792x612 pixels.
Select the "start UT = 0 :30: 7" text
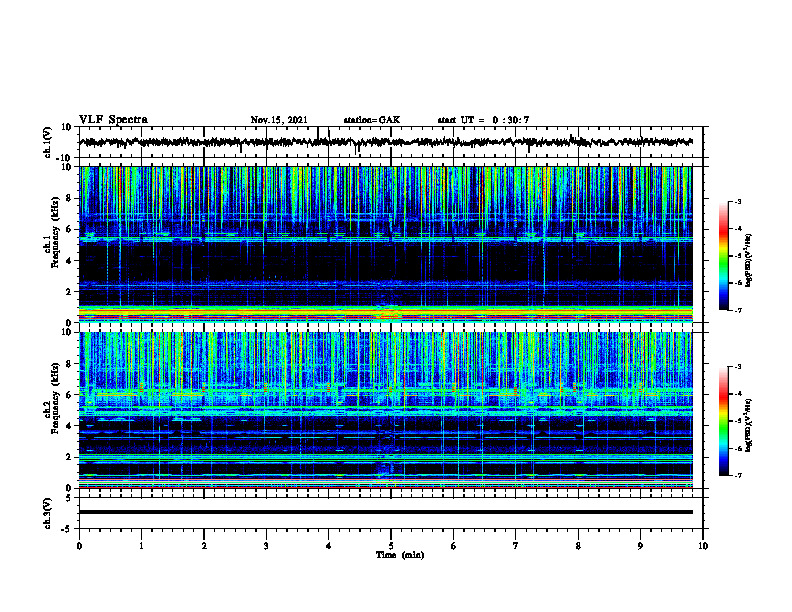[483, 120]
